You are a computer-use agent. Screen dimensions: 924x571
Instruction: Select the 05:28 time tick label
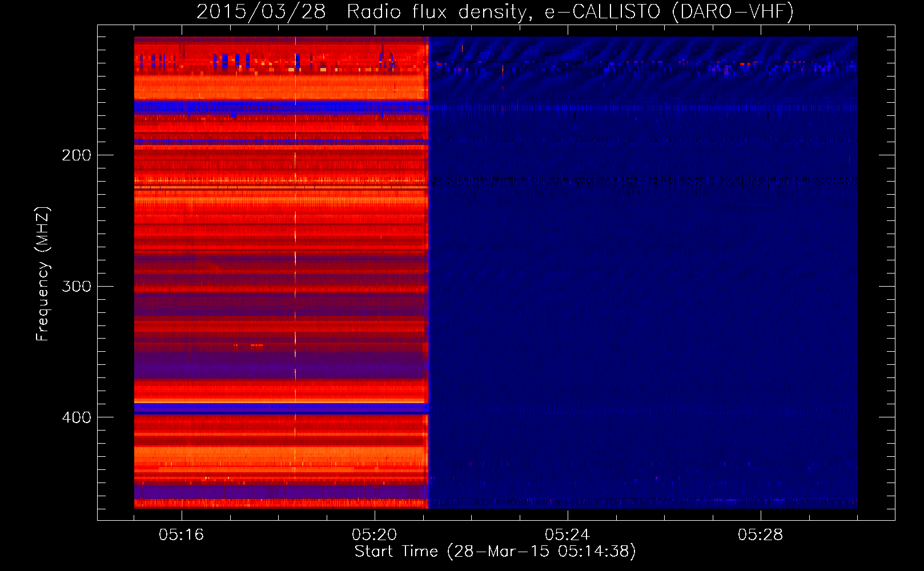[760, 535]
